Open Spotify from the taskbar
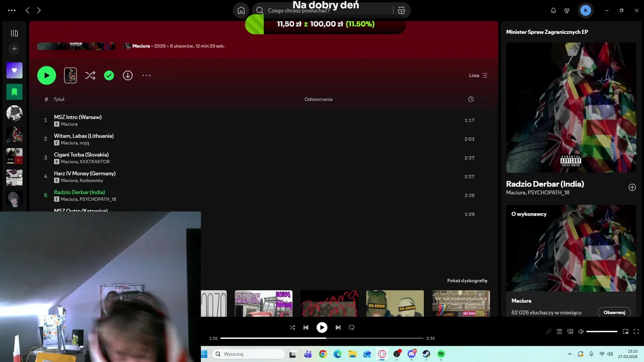The height and width of the screenshot is (362, 644). click(441, 354)
